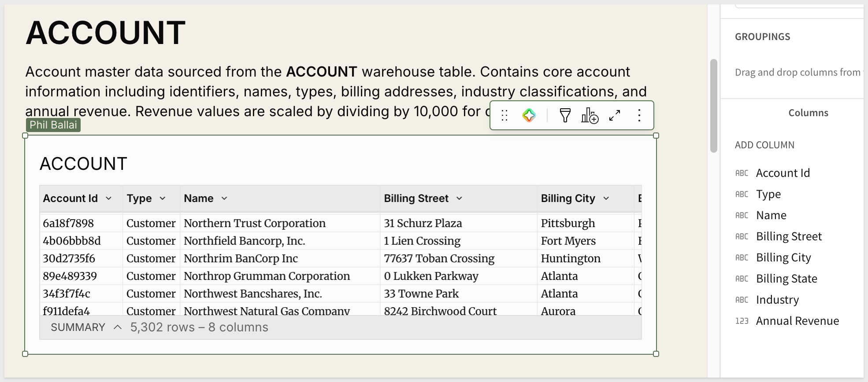Click the ABC type icon beside Billing State
Viewport: 868px width, 382px height.
pyautogui.click(x=742, y=279)
